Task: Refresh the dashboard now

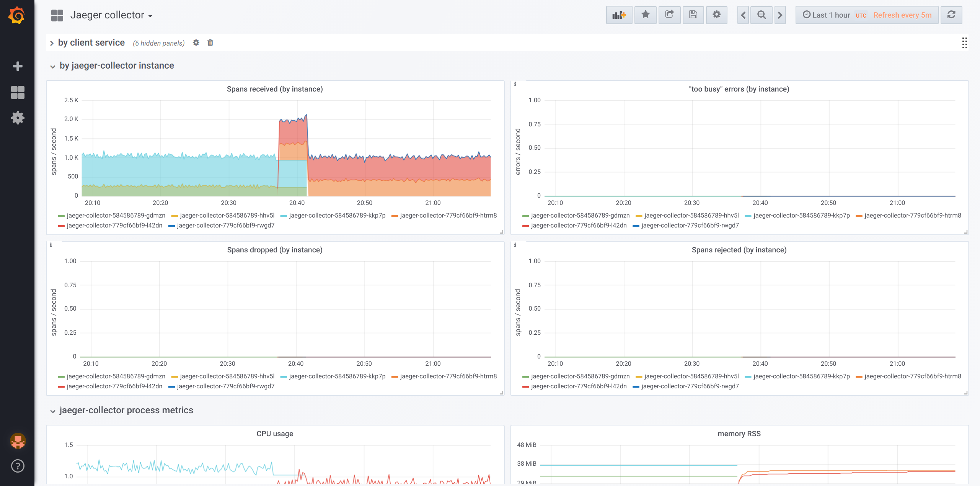Action: (x=951, y=15)
